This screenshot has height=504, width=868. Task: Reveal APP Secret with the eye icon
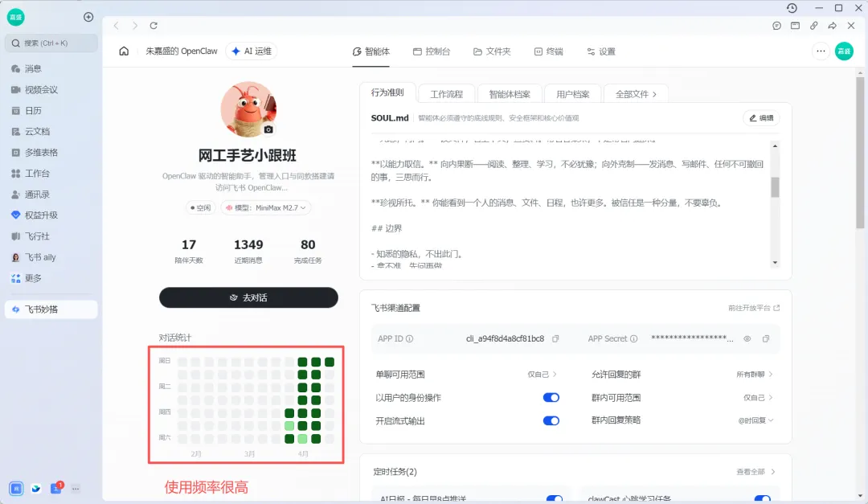(x=747, y=338)
